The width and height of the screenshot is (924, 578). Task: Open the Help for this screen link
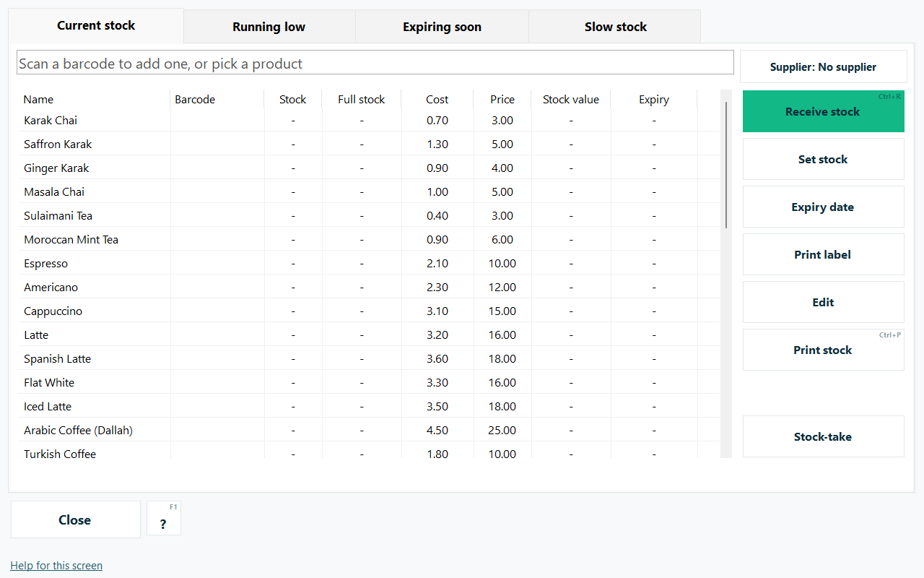pyautogui.click(x=56, y=565)
